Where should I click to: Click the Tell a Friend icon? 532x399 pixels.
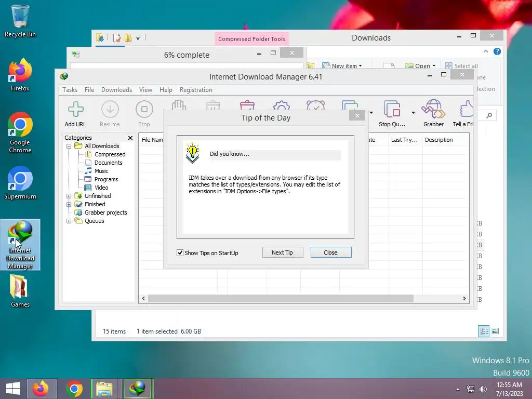tap(464, 114)
